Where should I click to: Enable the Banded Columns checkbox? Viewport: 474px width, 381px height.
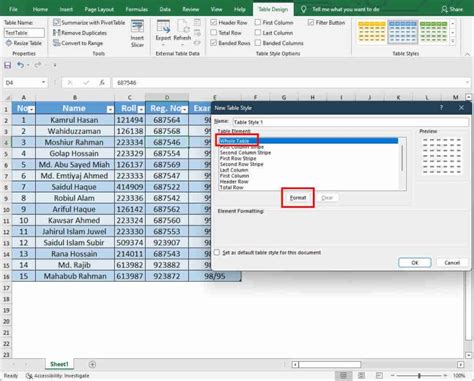tap(258, 43)
